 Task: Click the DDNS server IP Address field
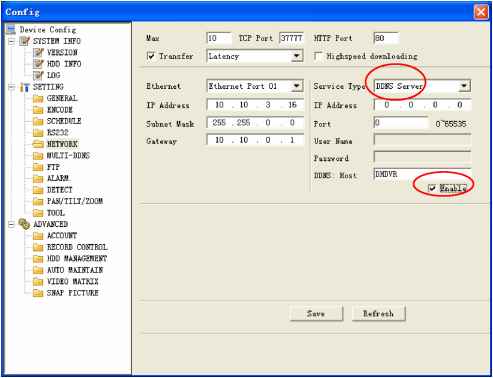coord(423,105)
